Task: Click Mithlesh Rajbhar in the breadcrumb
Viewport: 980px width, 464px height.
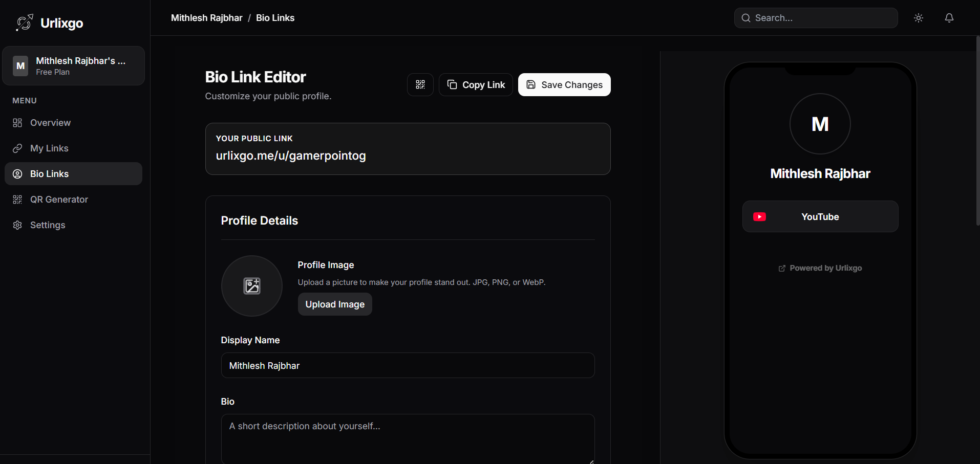Action: [x=206, y=18]
